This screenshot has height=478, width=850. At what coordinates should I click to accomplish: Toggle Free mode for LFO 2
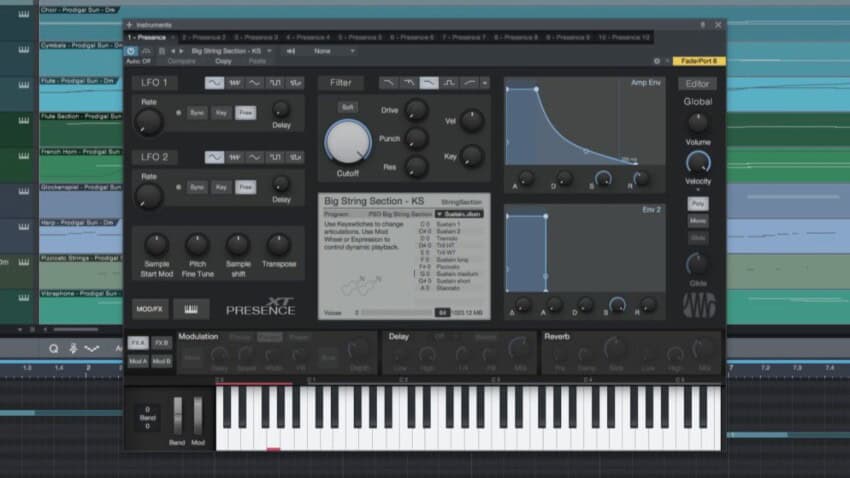[x=246, y=187]
